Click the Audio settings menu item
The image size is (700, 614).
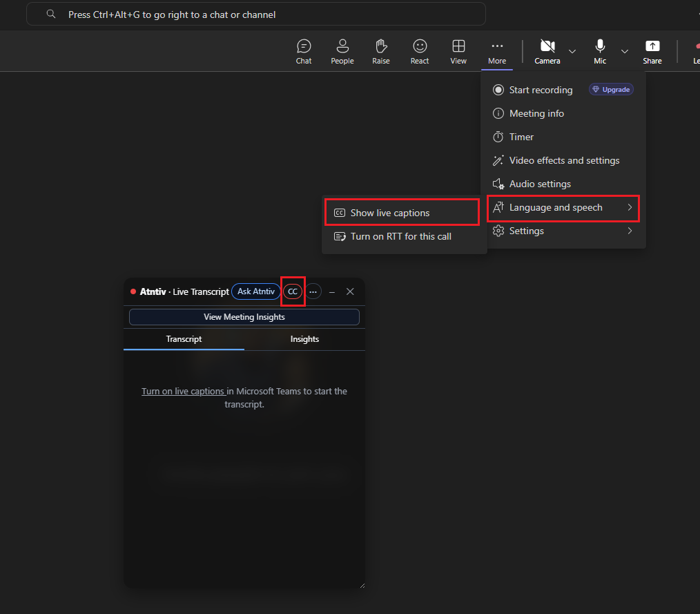(x=540, y=184)
